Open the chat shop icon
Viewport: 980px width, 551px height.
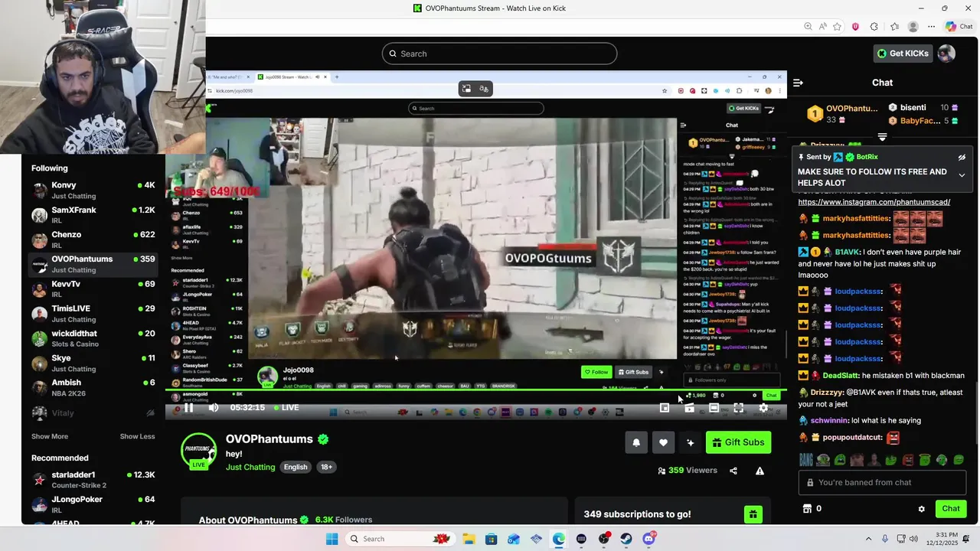tap(806, 509)
